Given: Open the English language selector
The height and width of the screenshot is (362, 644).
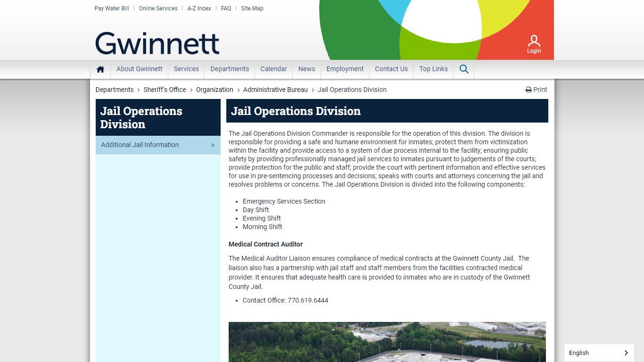Looking at the screenshot, I should [x=599, y=353].
